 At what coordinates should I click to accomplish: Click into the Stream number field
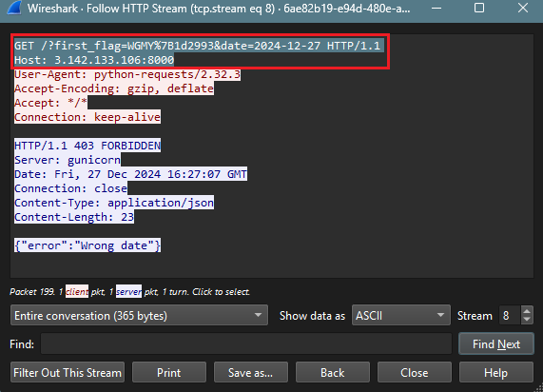510,315
